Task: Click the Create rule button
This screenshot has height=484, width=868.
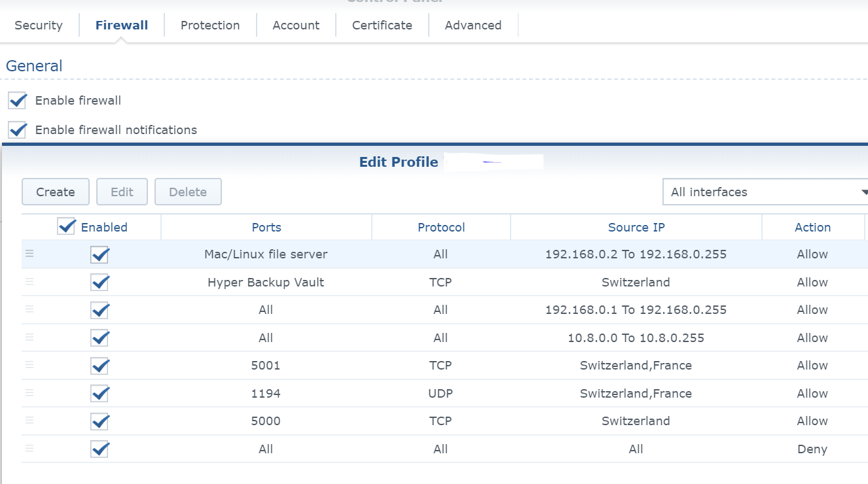Action: (x=56, y=192)
